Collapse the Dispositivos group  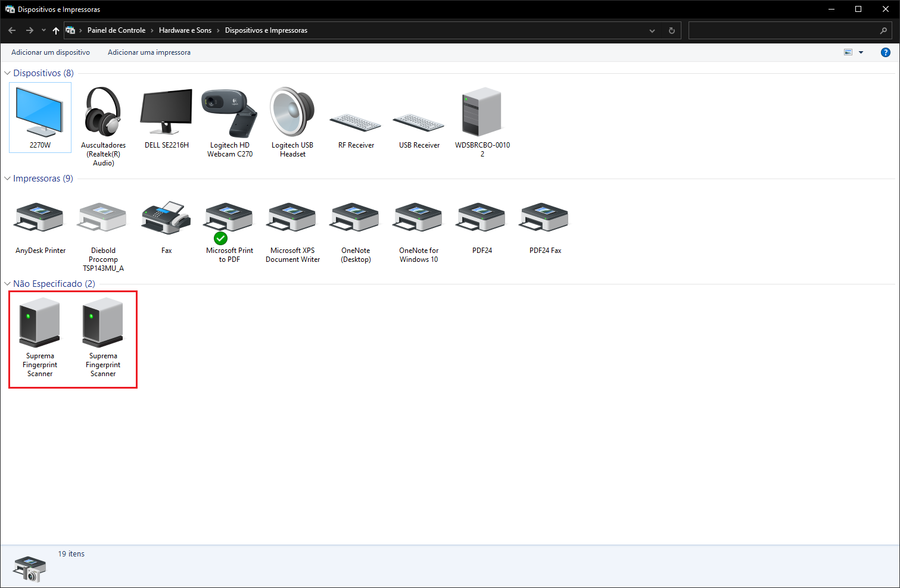[x=8, y=73]
